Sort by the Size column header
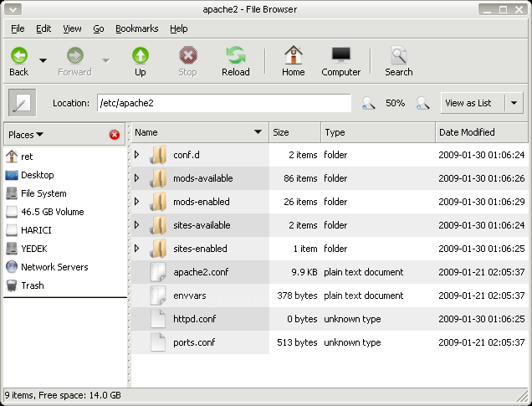532x406 pixels. (294, 132)
